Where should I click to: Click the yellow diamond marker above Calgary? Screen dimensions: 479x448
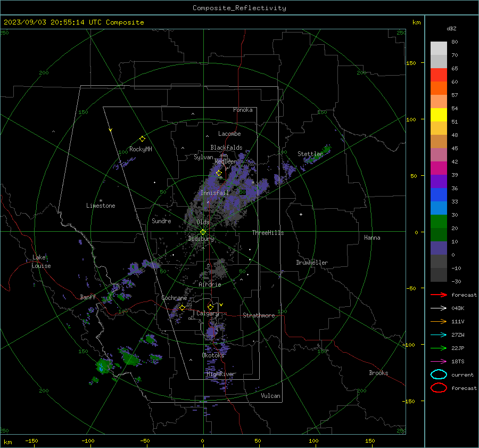coord(210,307)
